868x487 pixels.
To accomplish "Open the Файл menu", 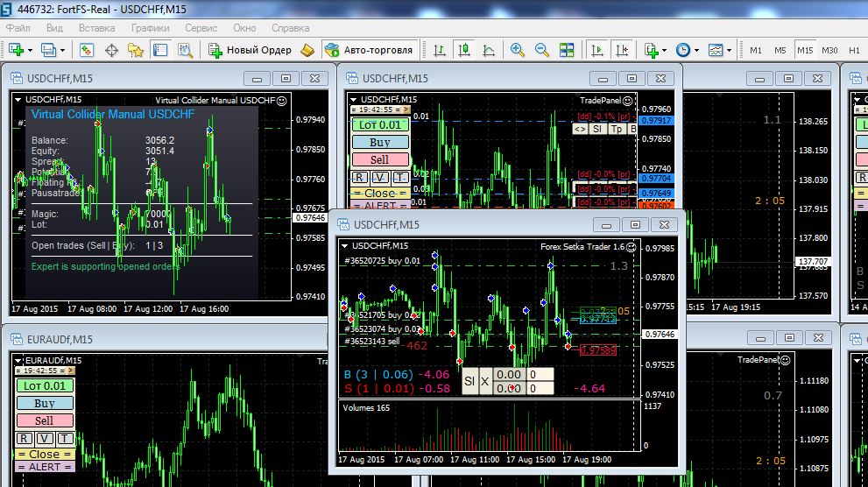I will pyautogui.click(x=18, y=28).
